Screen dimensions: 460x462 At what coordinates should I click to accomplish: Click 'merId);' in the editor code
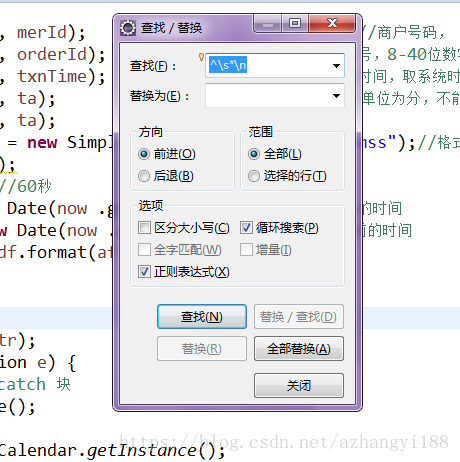[x=51, y=33]
